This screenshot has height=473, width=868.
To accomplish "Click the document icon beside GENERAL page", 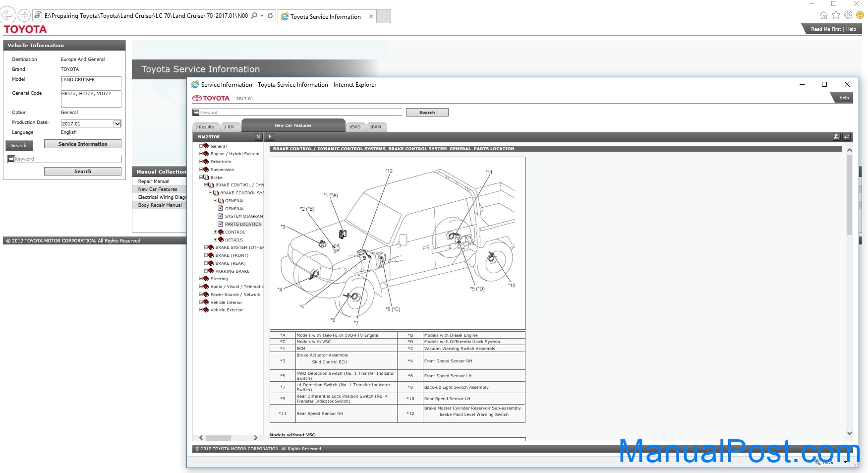I will click(x=221, y=209).
